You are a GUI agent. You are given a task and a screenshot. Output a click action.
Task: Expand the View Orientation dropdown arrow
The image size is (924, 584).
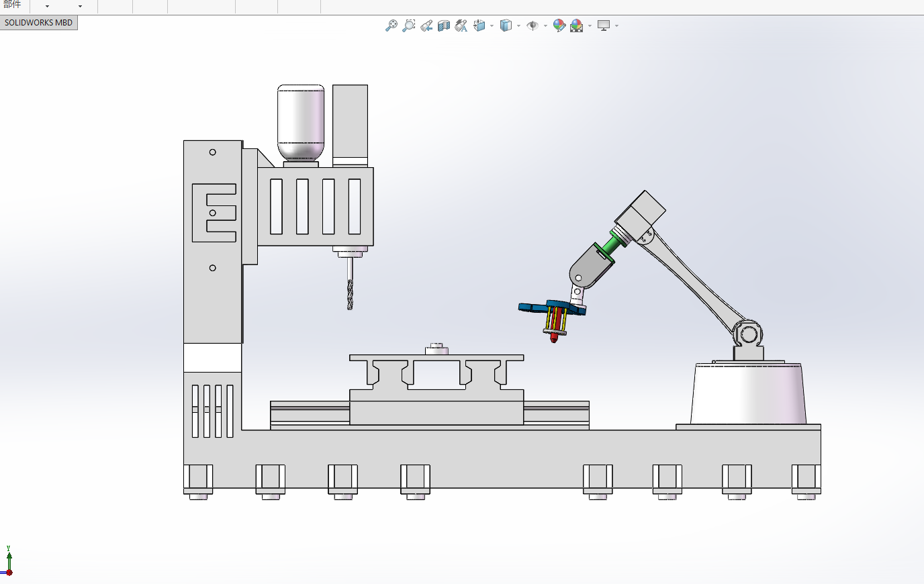tap(492, 26)
